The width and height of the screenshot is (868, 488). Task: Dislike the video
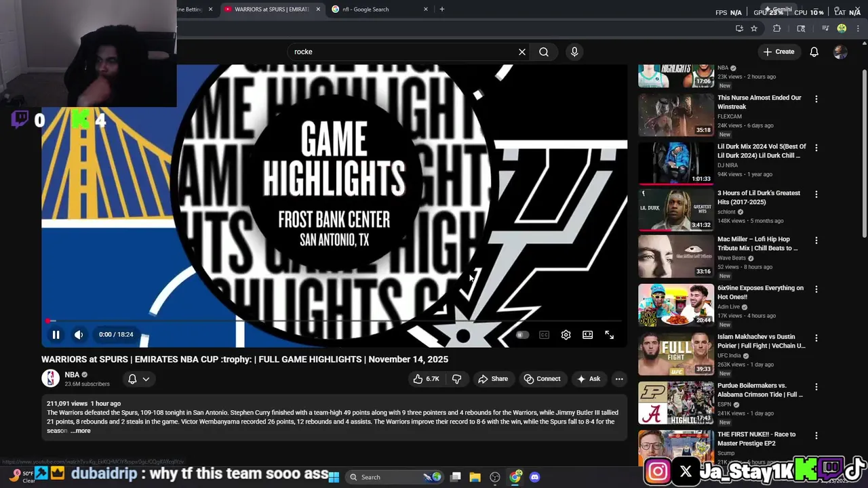(456, 379)
